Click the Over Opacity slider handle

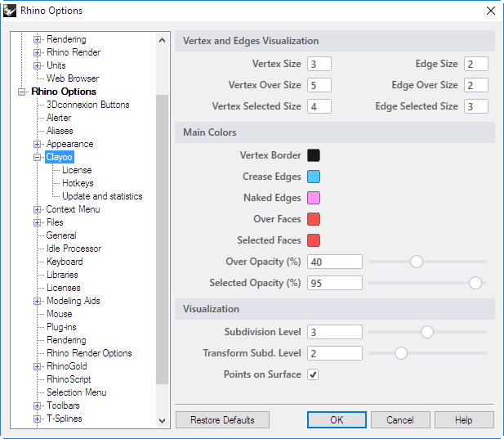pyautogui.click(x=417, y=262)
